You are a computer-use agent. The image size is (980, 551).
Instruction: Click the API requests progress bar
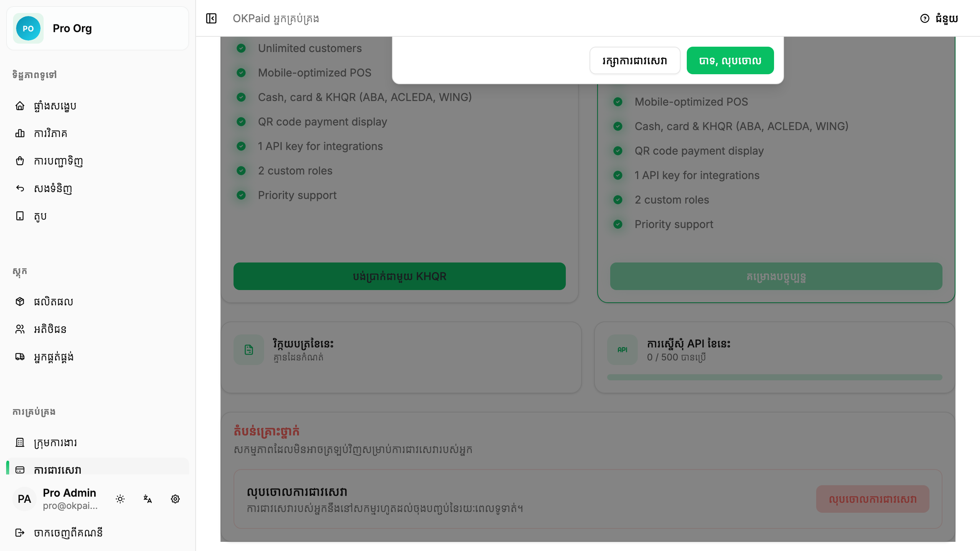coord(774,377)
